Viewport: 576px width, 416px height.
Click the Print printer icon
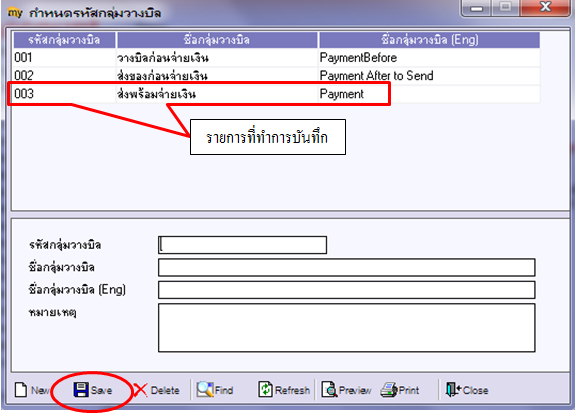pos(389,390)
